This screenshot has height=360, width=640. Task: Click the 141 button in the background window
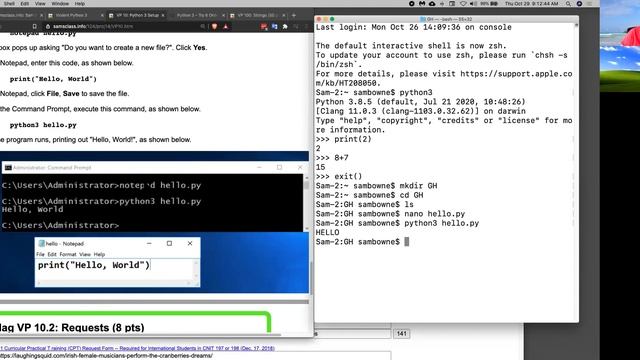coord(402,333)
